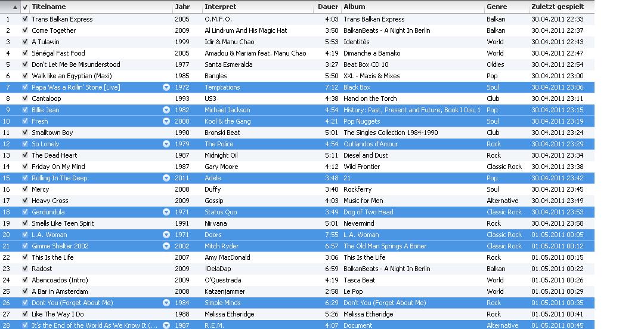Select the track Abencoados (Intro)
The height and width of the screenshot is (329, 644).
[x=60, y=280]
